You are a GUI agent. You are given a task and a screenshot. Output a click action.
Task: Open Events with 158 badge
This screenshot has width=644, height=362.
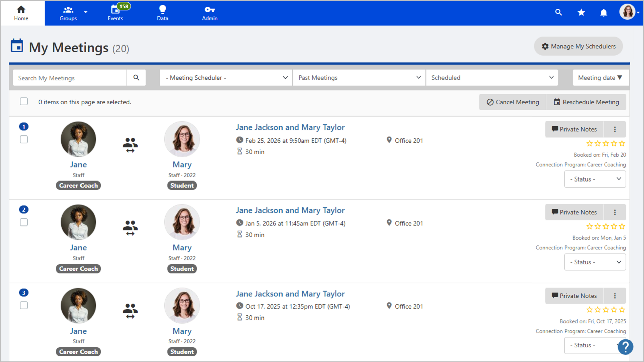tap(115, 13)
